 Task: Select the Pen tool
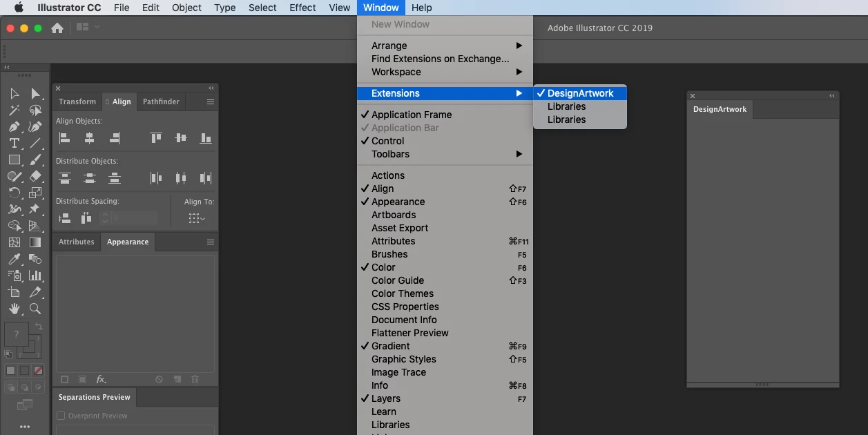point(15,127)
